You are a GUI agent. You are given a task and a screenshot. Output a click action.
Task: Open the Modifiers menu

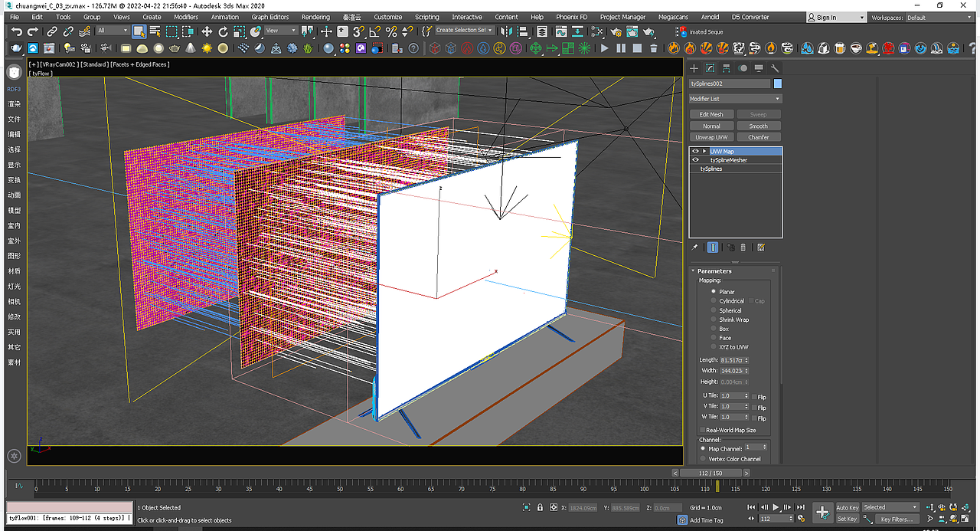[x=186, y=17]
